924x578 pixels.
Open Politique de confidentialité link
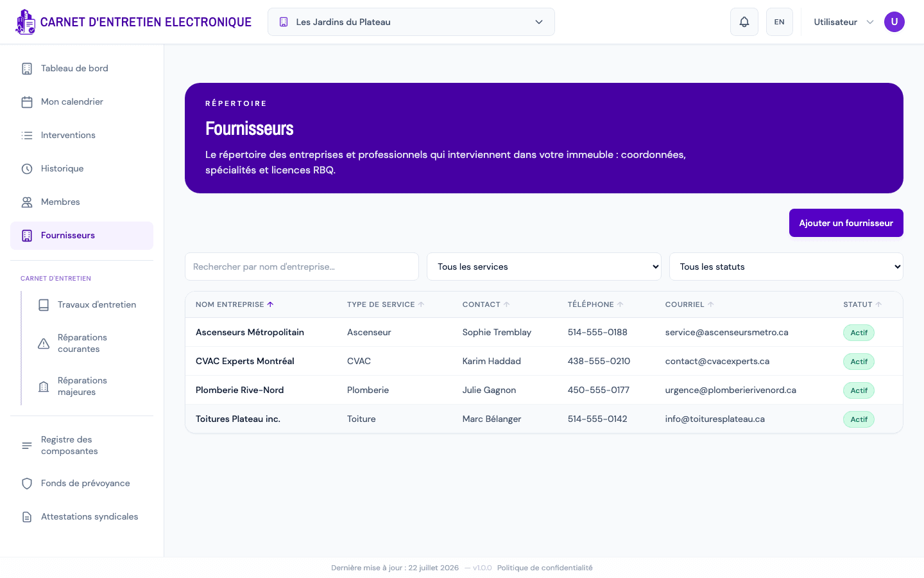pos(545,568)
